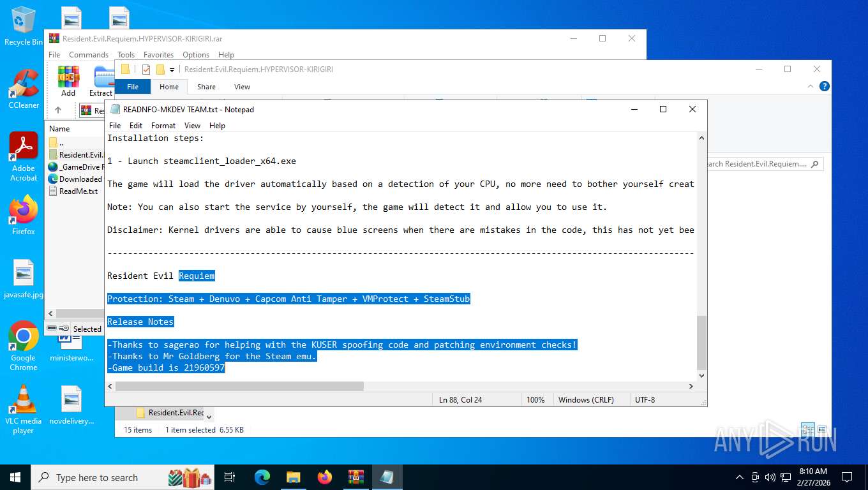Select javasafe.jpg desktop file
The image size is (868, 490).
pos(24,279)
